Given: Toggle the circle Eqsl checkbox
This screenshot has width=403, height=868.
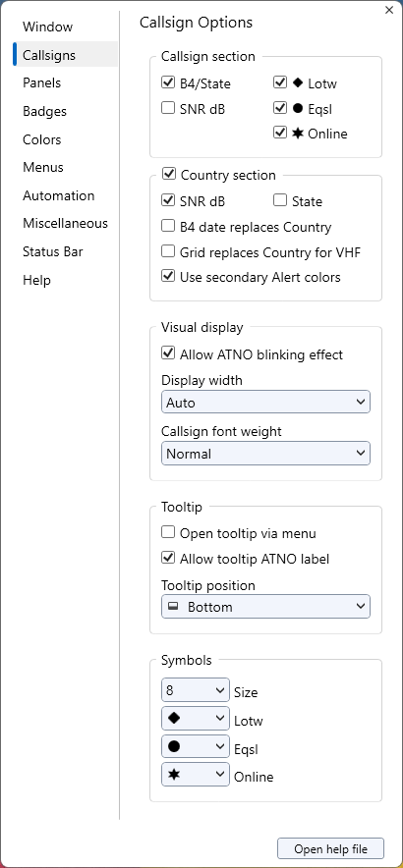Looking at the screenshot, I should coord(280,108).
